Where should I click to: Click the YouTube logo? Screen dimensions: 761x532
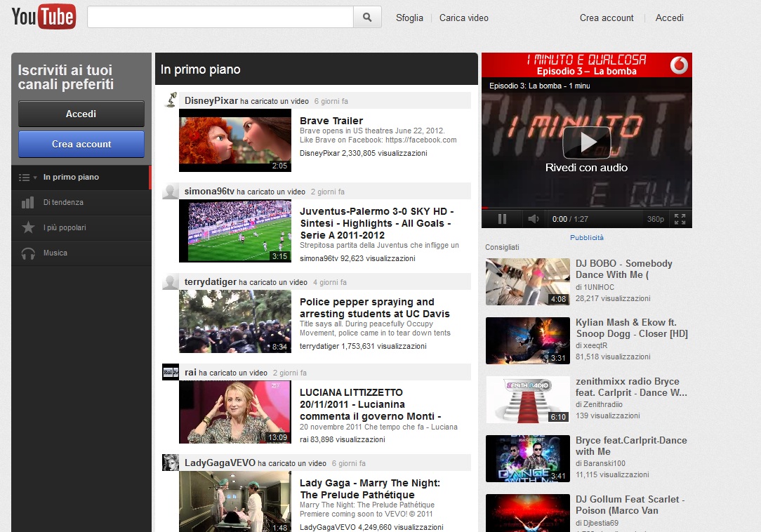click(44, 18)
